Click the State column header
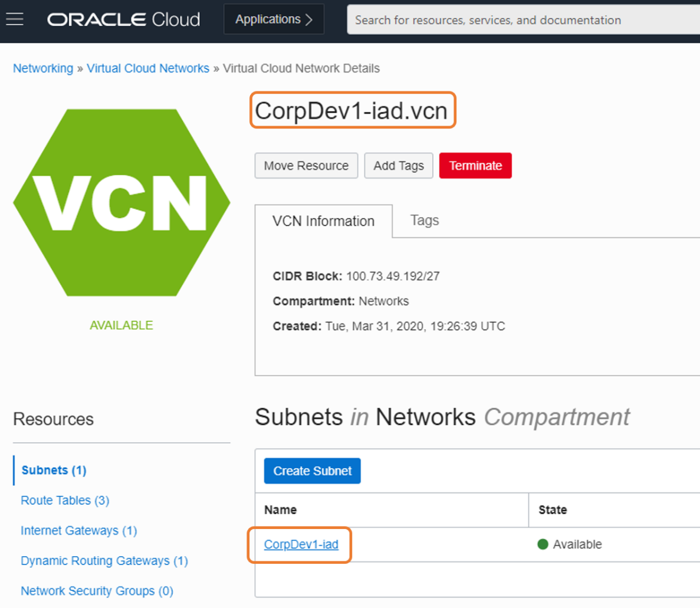This screenshot has height=608, width=700. pyautogui.click(x=553, y=510)
